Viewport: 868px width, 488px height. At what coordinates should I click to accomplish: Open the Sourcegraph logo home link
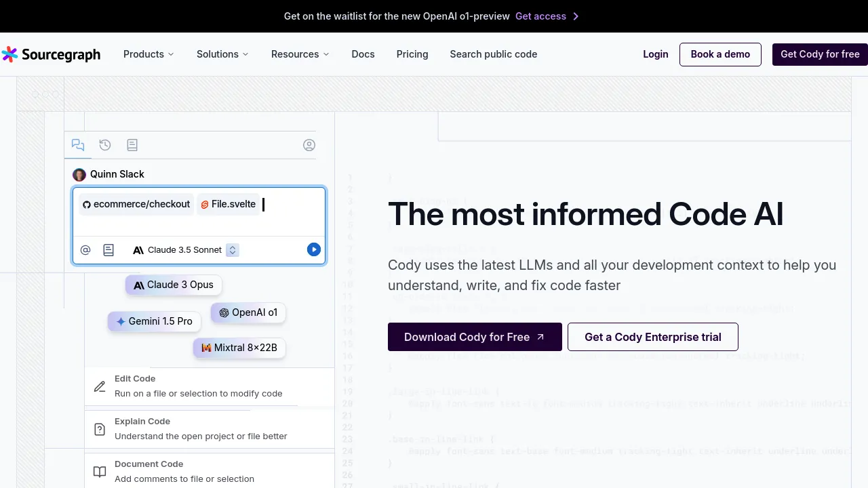[x=51, y=54]
